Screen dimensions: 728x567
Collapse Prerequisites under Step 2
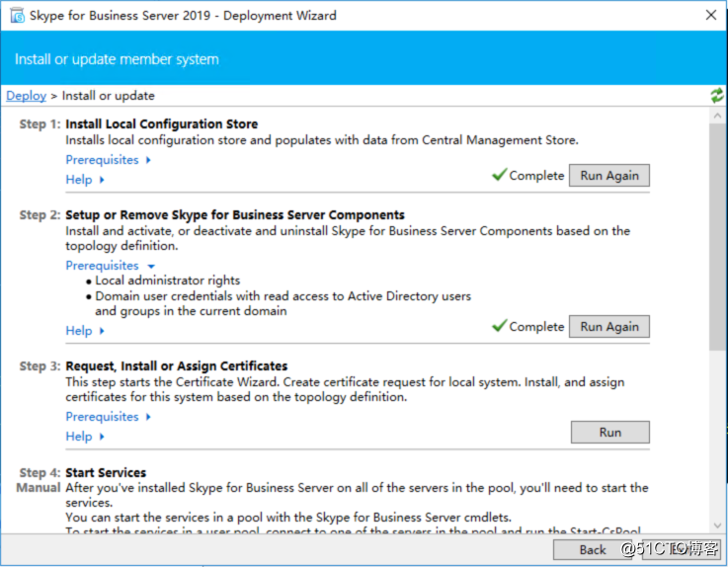(x=110, y=266)
